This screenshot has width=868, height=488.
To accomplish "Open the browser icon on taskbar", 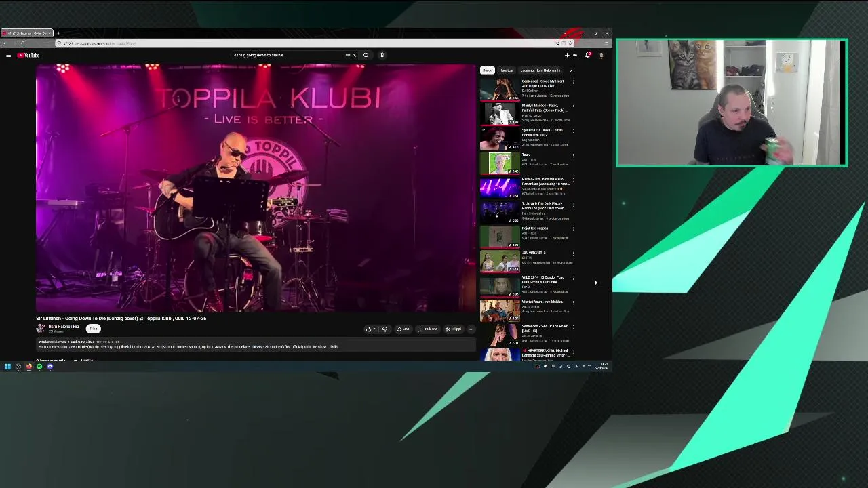I will click(x=28, y=367).
